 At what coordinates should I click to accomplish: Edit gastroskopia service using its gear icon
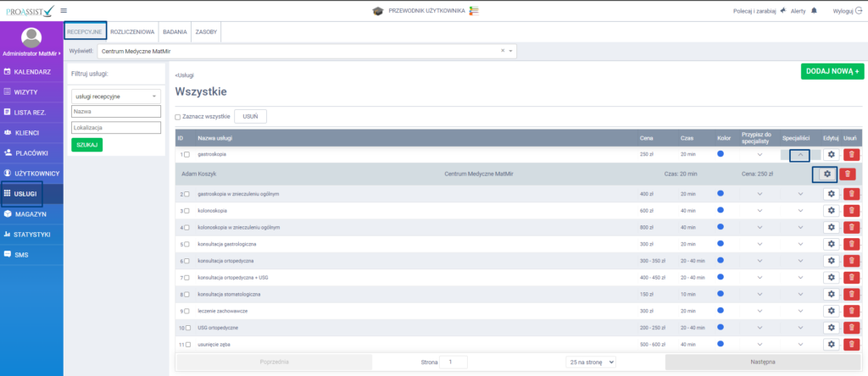[x=831, y=155]
